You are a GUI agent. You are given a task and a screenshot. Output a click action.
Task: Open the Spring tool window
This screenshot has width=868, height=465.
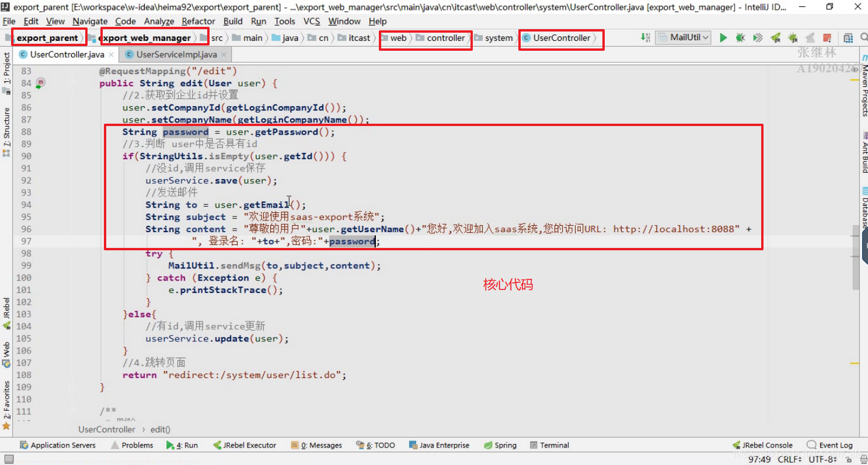click(500, 445)
